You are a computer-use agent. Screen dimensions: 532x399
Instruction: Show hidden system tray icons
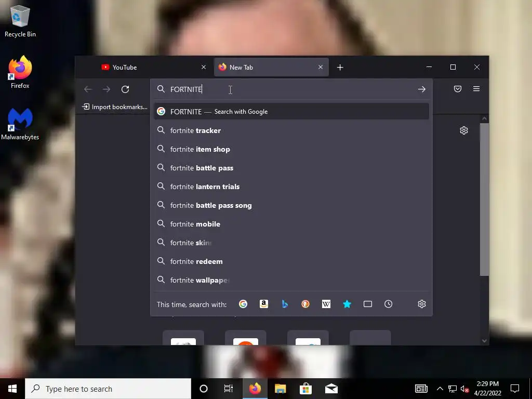point(440,389)
